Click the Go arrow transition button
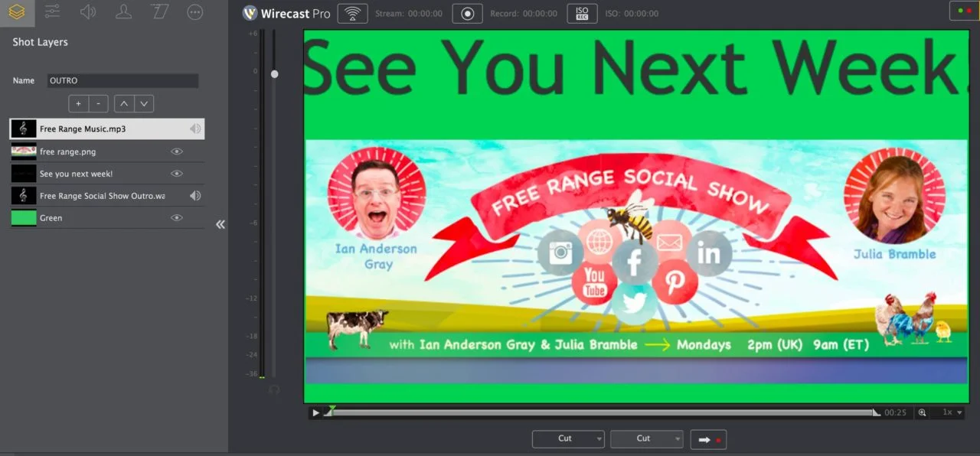 [x=708, y=439]
